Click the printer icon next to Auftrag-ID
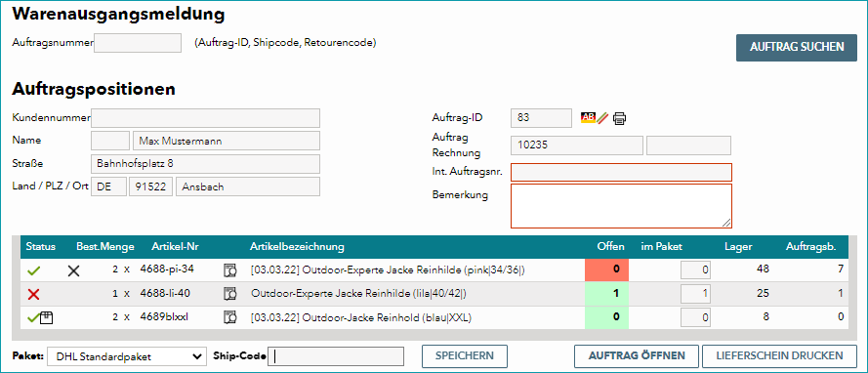Viewport: 868px width, 373px height. (619, 118)
